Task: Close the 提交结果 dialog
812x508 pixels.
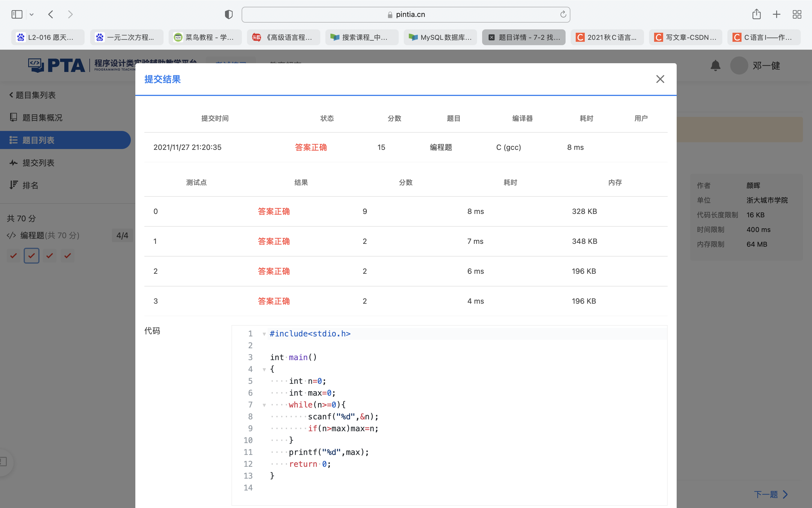Action: tap(660, 79)
